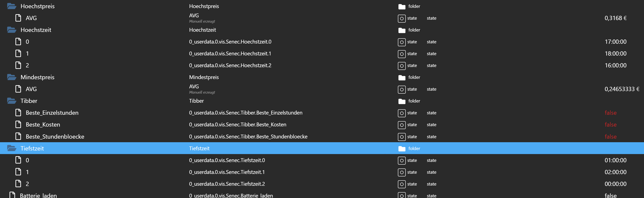This screenshot has width=644, height=198.
Task: Edit the value 16:00:00
Action: [615, 66]
